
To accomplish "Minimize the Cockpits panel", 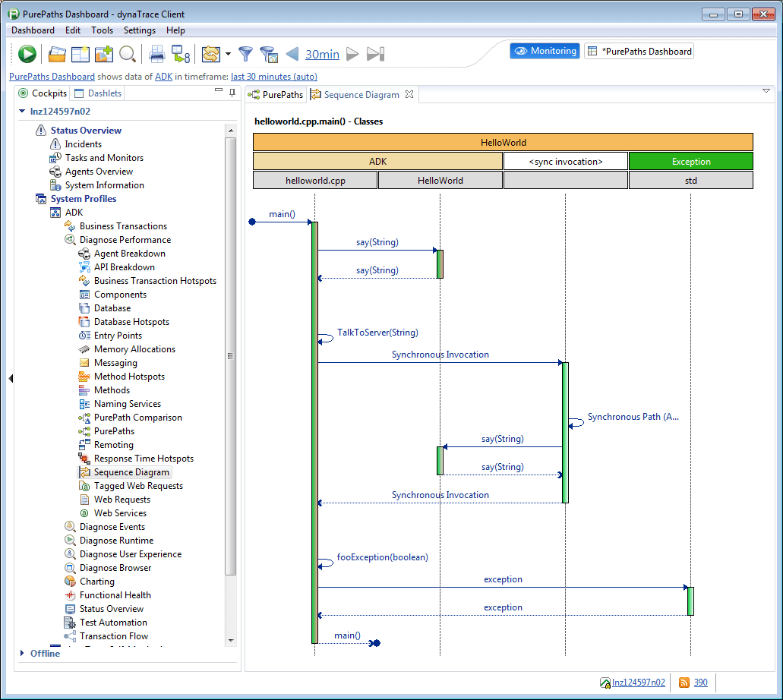I will 218,91.
